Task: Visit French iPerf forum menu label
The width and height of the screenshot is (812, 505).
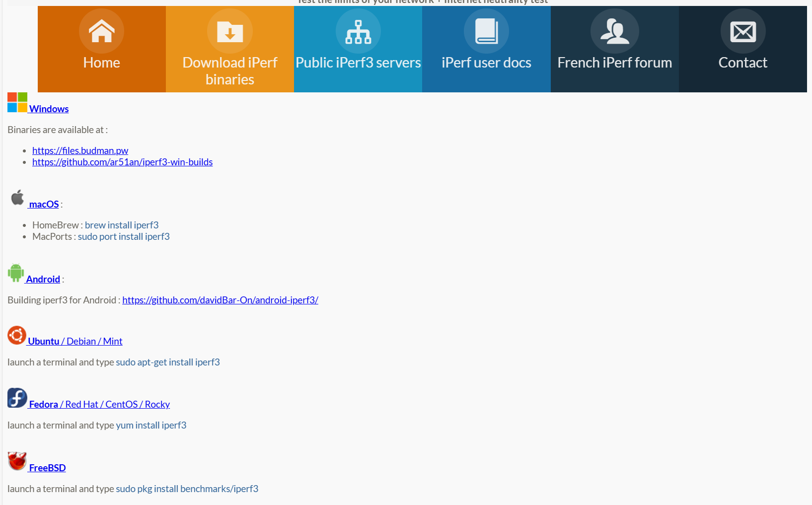Action: click(615, 63)
